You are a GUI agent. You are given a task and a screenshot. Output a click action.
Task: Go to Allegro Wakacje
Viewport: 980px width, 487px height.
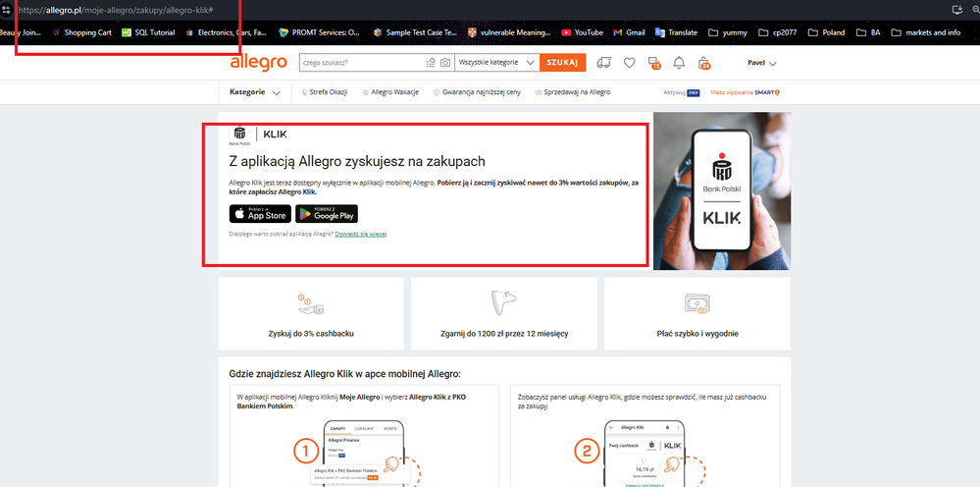click(390, 92)
